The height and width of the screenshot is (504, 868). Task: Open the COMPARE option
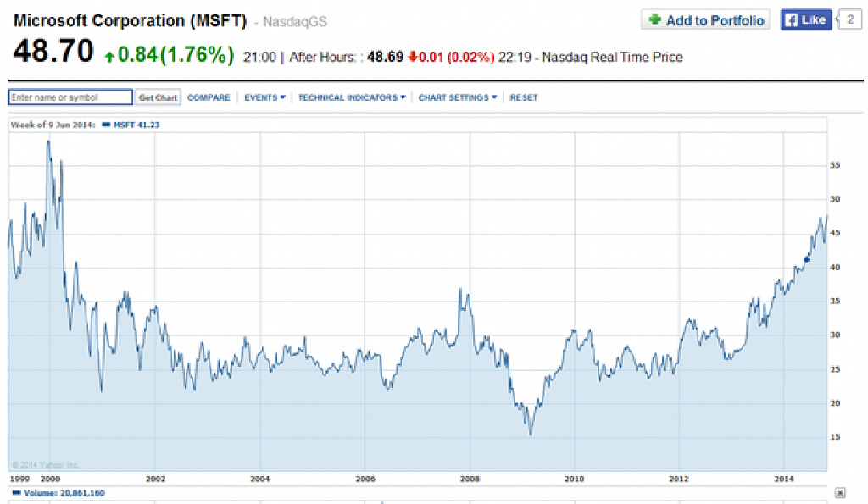point(209,97)
